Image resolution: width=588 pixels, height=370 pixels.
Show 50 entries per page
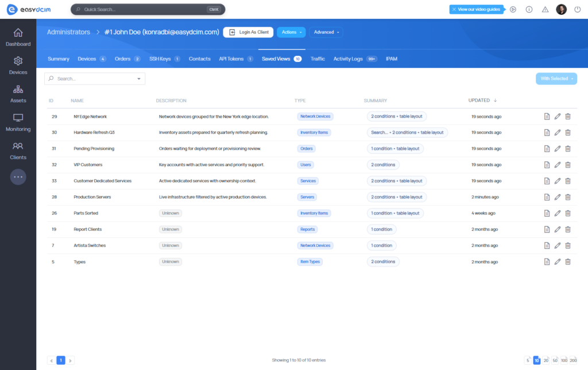click(x=555, y=360)
